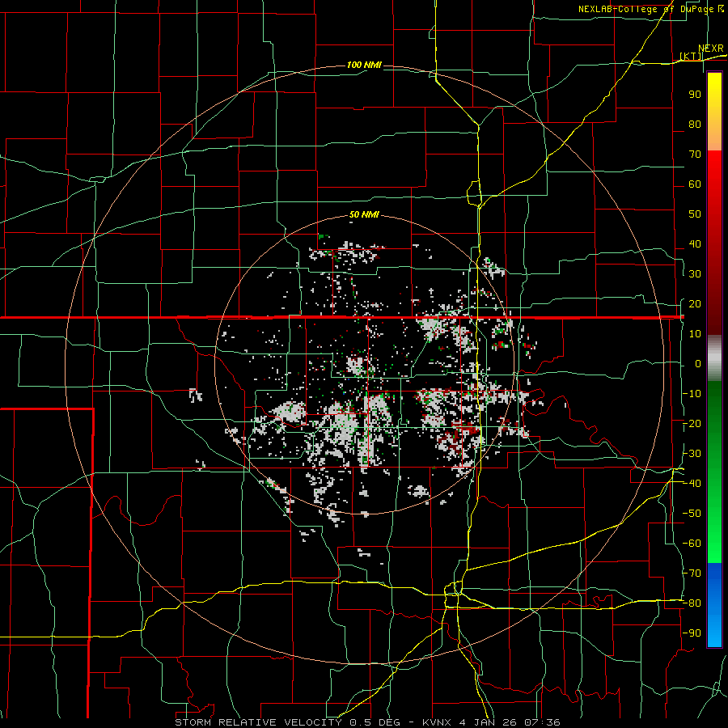The image size is (728, 728).
Task: Click the -80 value on velocity scale
Action: (692, 603)
